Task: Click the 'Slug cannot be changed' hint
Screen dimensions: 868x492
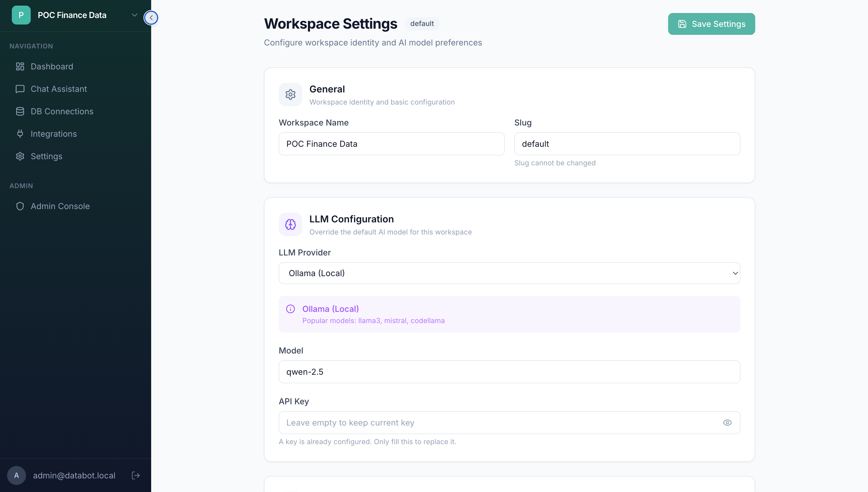Action: (x=554, y=163)
